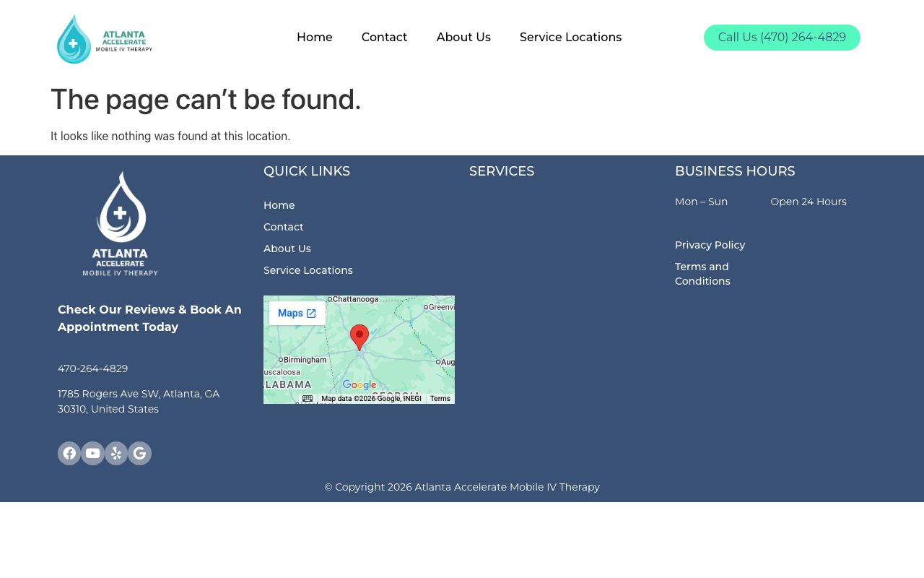Open the YouTube social icon
This screenshot has height=578, width=924.
coord(93,454)
